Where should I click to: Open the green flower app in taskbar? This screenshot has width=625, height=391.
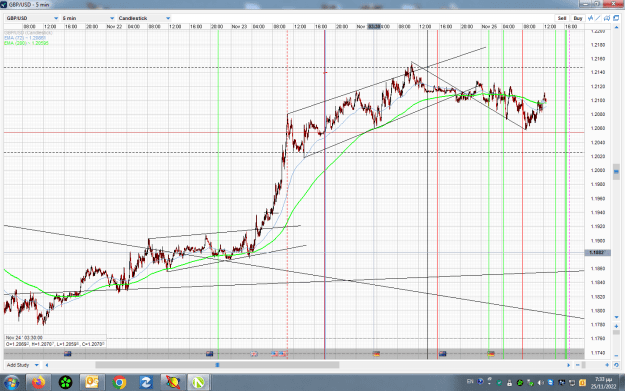coord(65,383)
